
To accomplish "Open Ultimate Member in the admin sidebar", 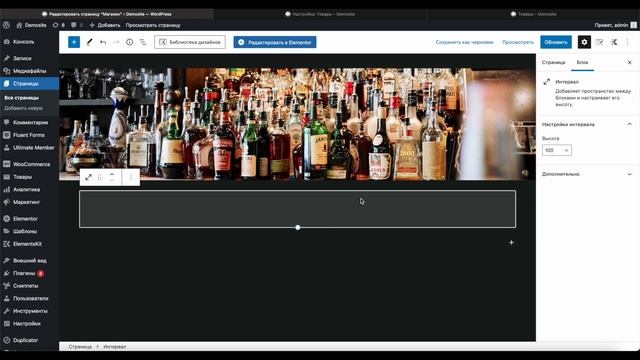I will (29, 148).
